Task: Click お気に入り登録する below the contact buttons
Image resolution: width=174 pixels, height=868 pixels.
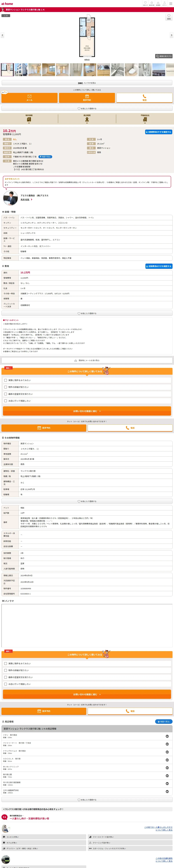Action: click(87, 108)
